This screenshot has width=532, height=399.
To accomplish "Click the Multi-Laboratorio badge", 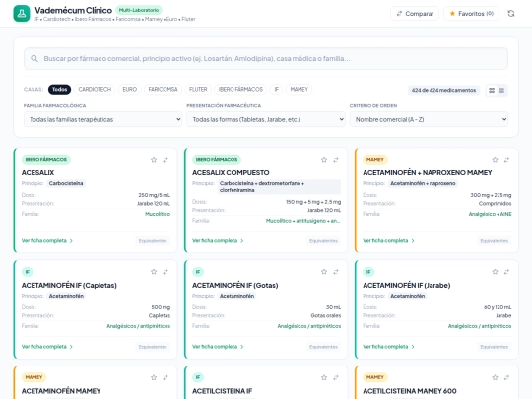I will pos(139,10).
